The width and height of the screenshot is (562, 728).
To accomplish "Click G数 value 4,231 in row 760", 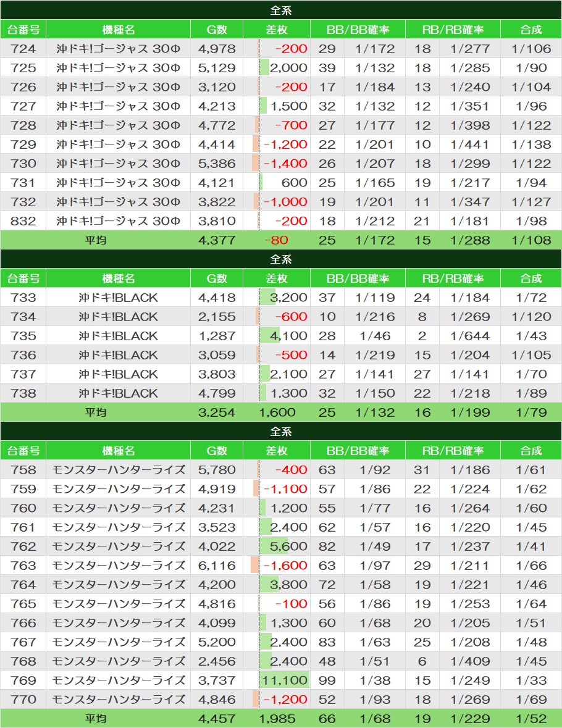I will [217, 508].
